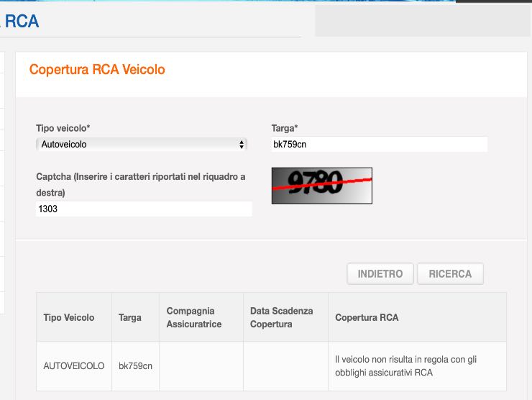Click the captcha image showing 9780
Screen dimensions: 532x400
pos(321,186)
